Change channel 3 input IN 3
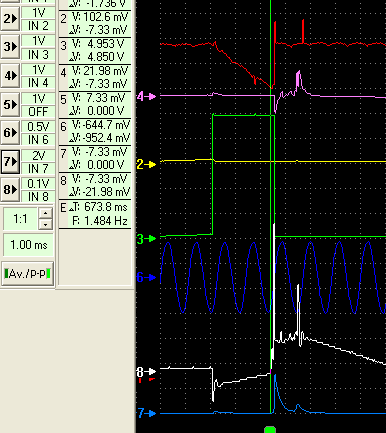386x433 pixels. point(38,54)
